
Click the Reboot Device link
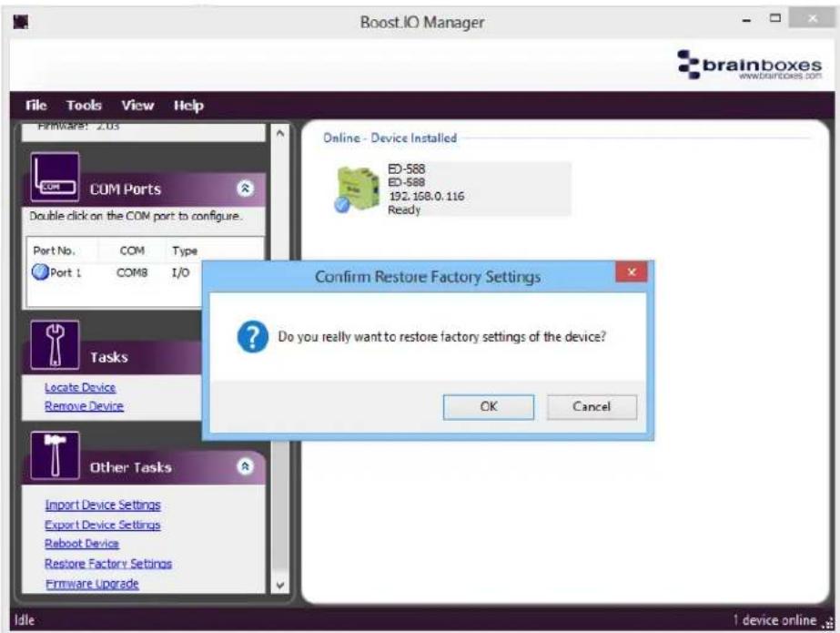pyautogui.click(x=82, y=544)
